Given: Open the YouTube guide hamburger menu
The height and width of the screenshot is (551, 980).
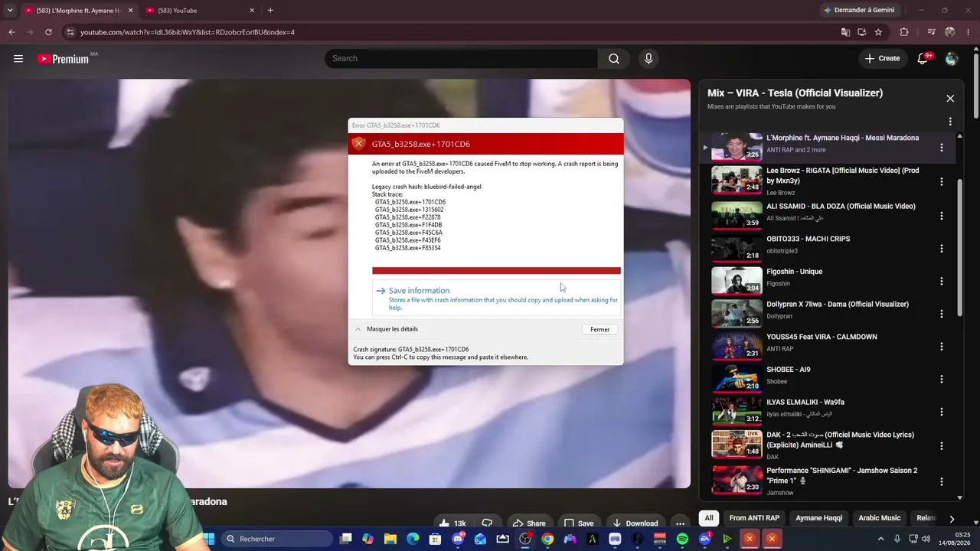Looking at the screenshot, I should tap(18, 59).
